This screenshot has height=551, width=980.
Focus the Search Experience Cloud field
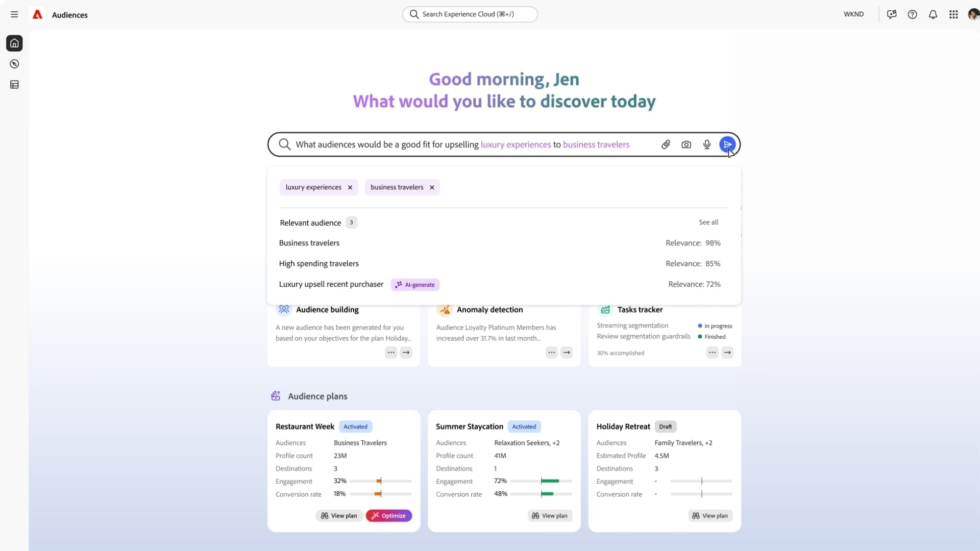[470, 14]
